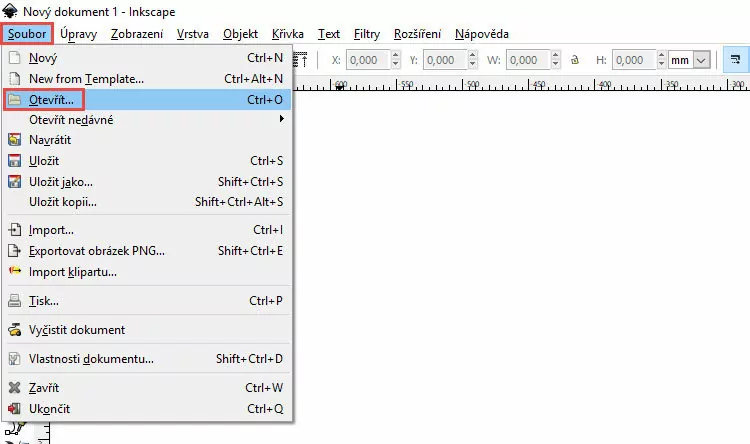
Task: Click the Exportovat obrázek PNG icon
Action: point(14,251)
